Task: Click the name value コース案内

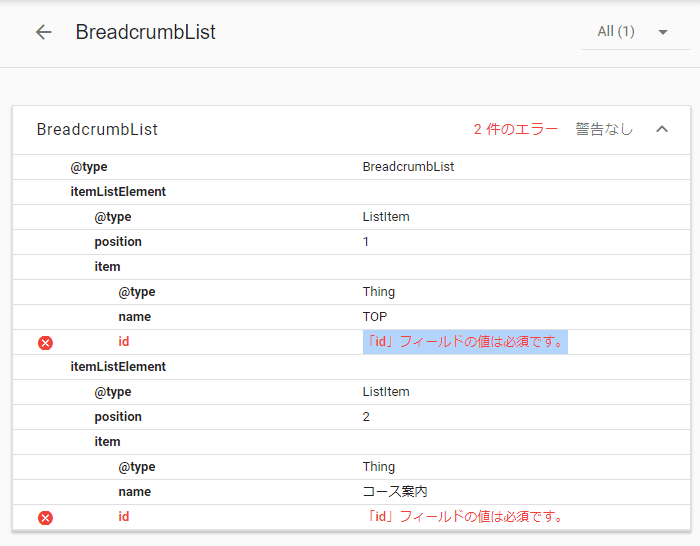Action: [395, 492]
